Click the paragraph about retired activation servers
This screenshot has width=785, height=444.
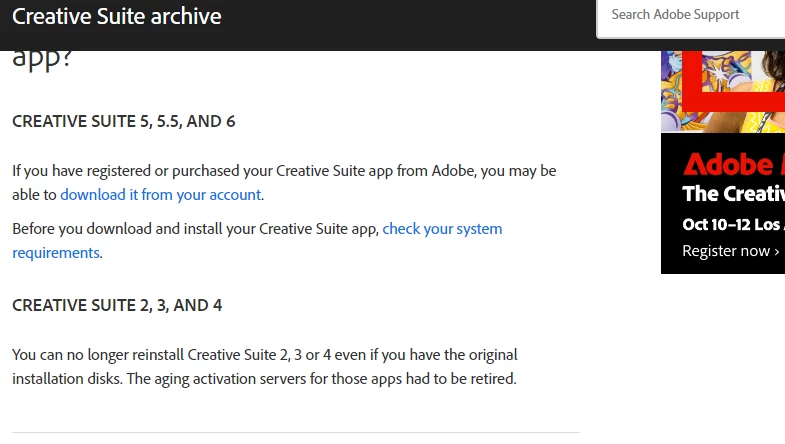(x=264, y=367)
